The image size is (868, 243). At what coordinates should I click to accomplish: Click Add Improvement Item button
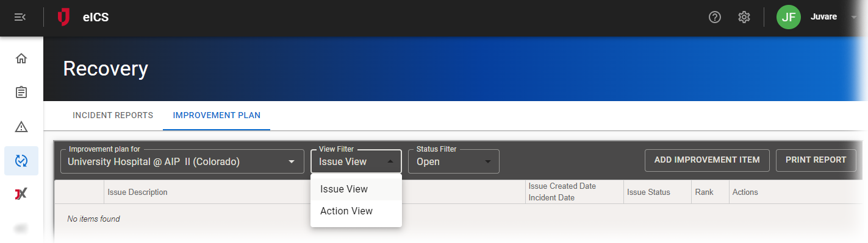pyautogui.click(x=707, y=160)
